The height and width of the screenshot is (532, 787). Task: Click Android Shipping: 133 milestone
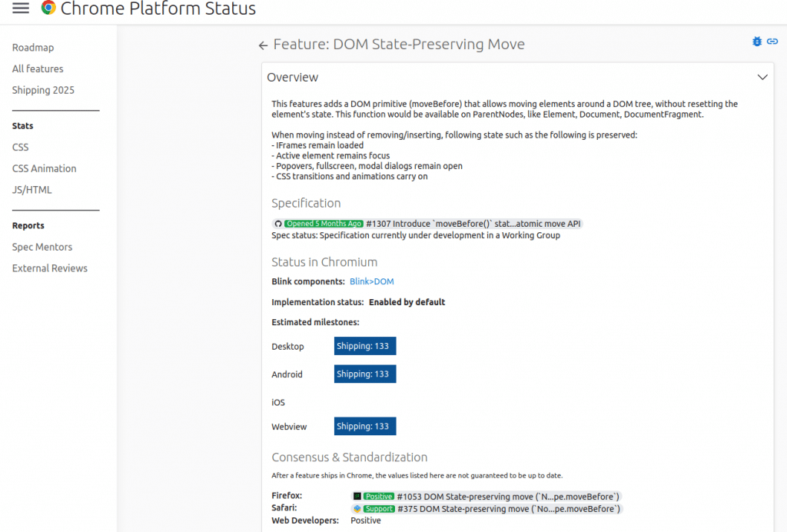[x=365, y=374]
